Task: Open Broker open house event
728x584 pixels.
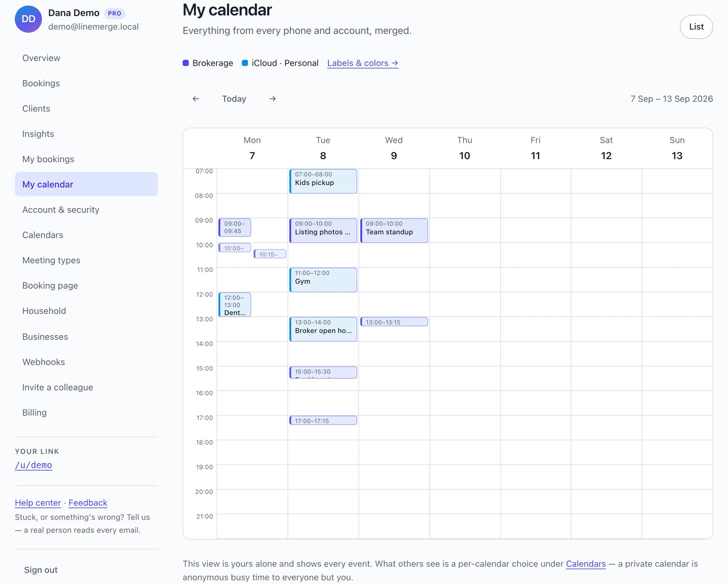Action: pos(323,329)
